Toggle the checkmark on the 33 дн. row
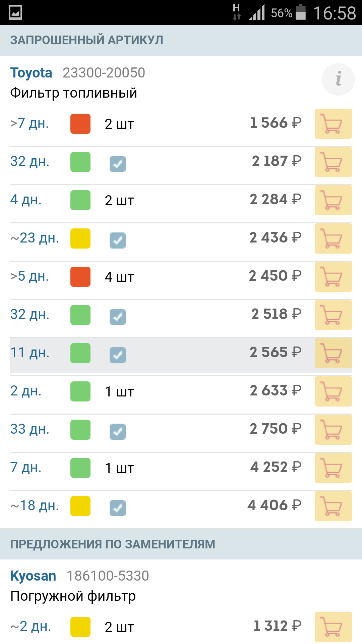This screenshot has height=644, width=362. 118,432
